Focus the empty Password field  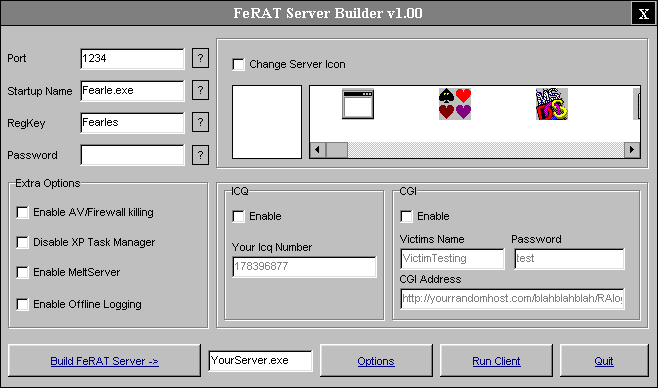pyautogui.click(x=132, y=155)
